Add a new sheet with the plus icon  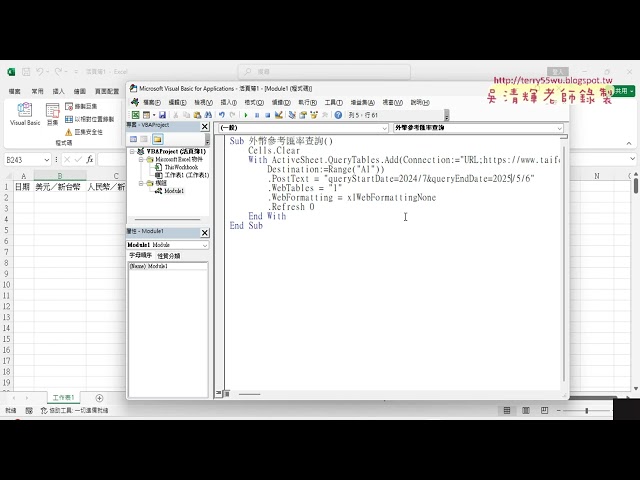coord(99,398)
